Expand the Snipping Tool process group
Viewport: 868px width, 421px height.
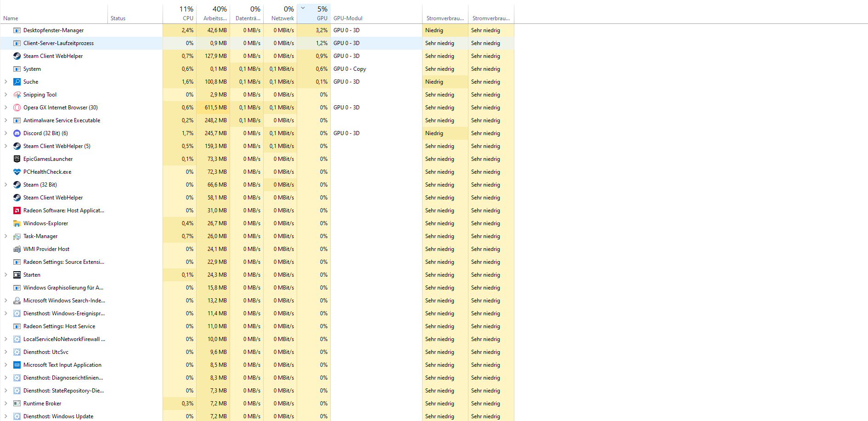(6, 95)
